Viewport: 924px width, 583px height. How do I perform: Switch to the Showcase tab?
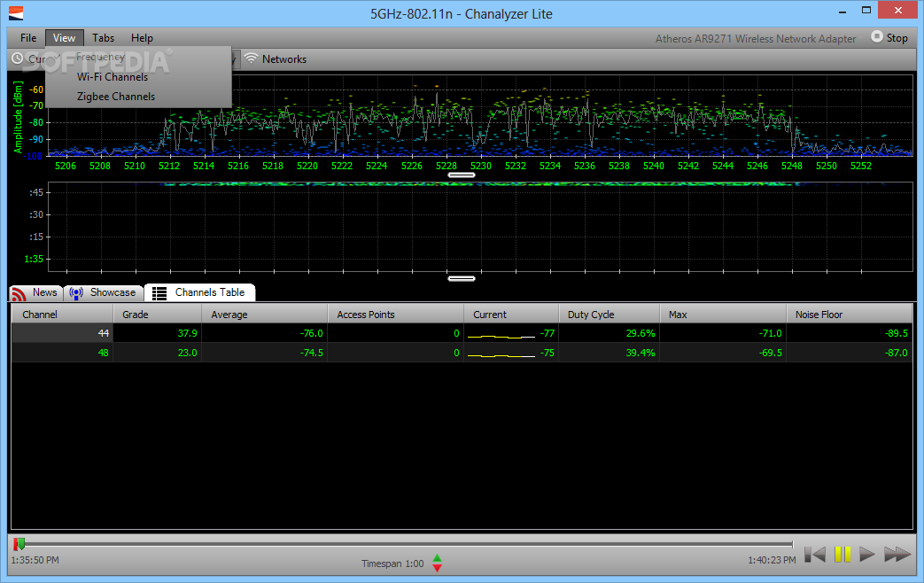click(103, 293)
